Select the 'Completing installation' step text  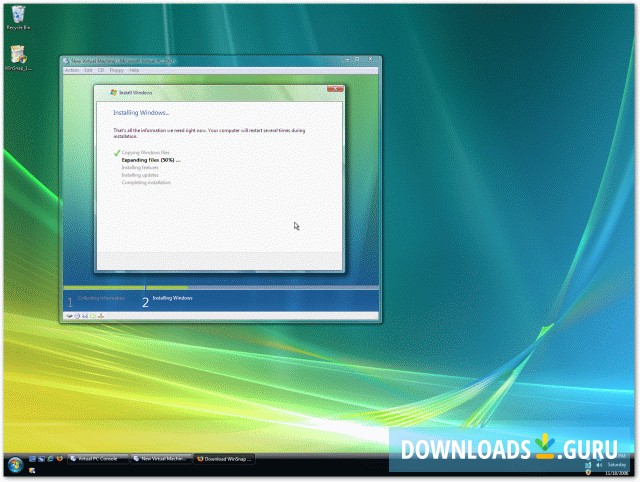click(146, 182)
